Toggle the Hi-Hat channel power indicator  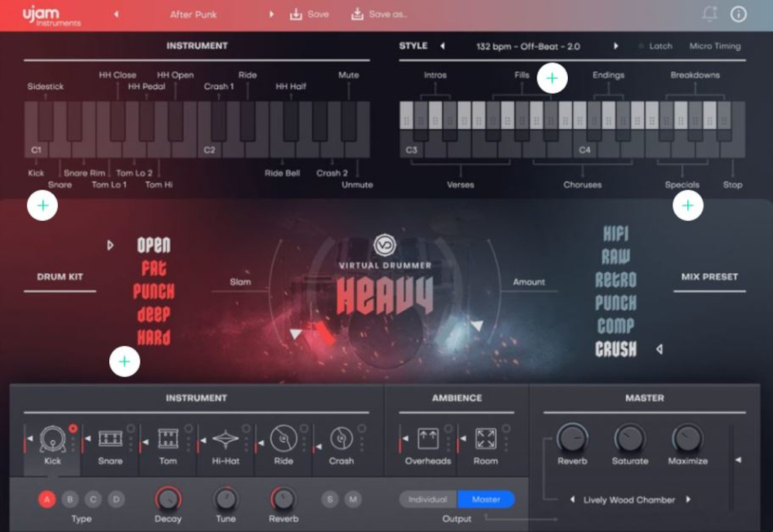[246, 428]
